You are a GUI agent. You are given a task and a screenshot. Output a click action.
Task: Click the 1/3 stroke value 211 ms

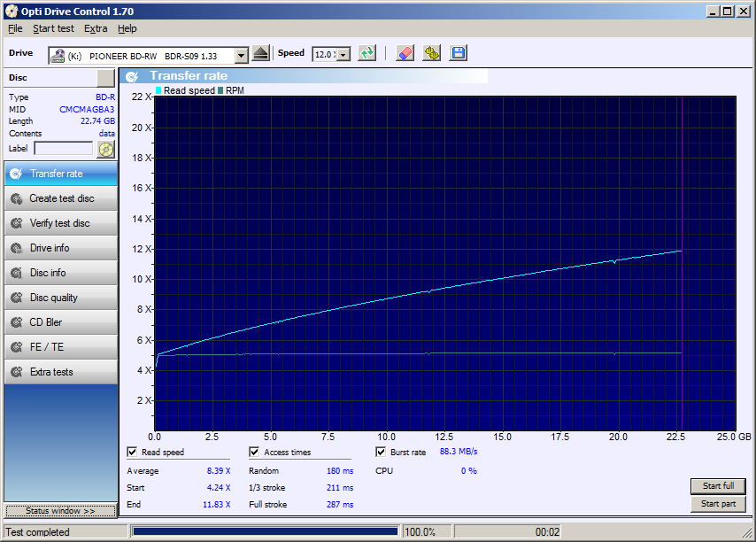[x=340, y=487]
